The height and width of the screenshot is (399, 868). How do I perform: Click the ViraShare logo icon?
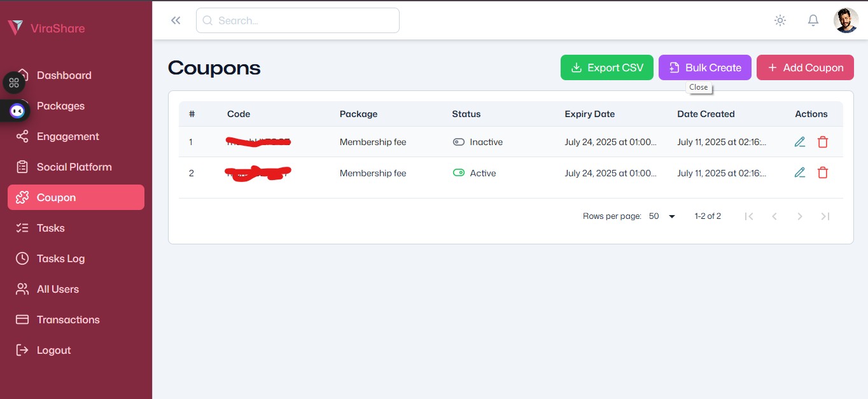pos(15,27)
